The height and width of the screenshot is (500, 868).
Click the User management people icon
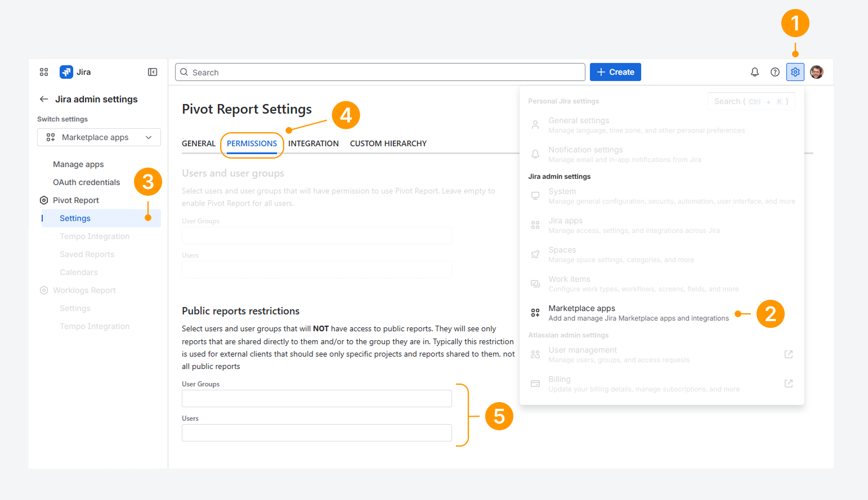point(535,354)
